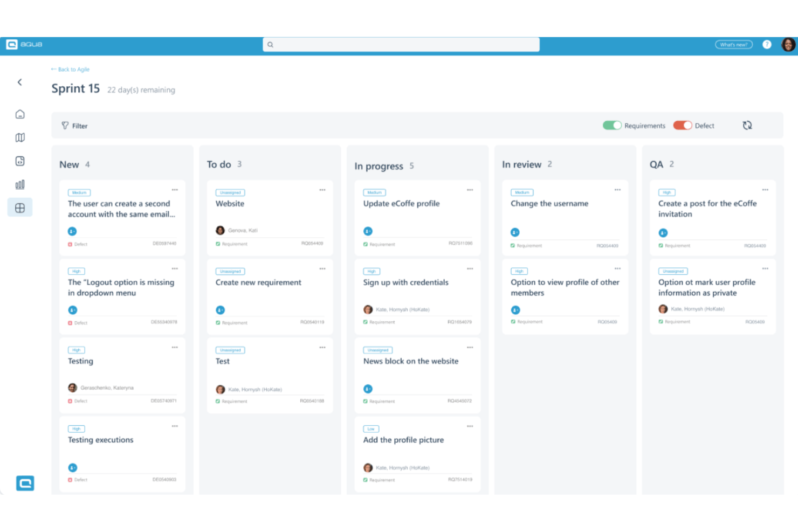Click Genova, Kati assignee avatar on Website card
Screen dimensions: 798x532
point(221,231)
